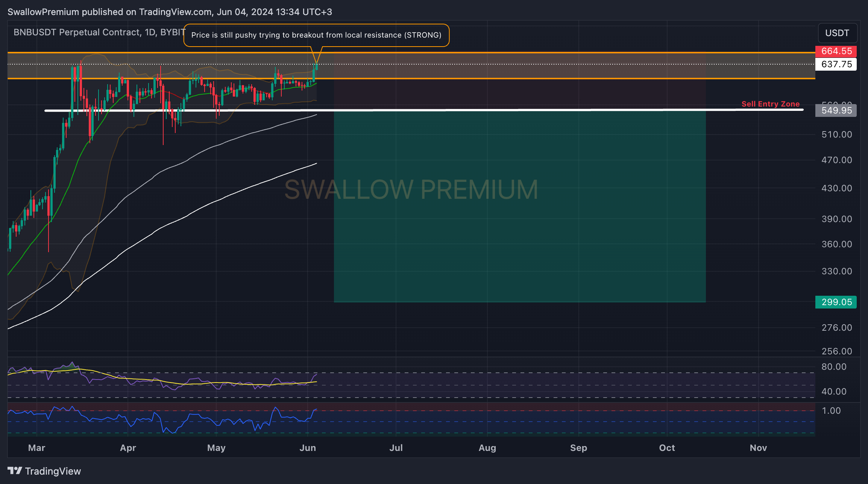
Task: Click the Sep label on time axis
Action: (578, 448)
